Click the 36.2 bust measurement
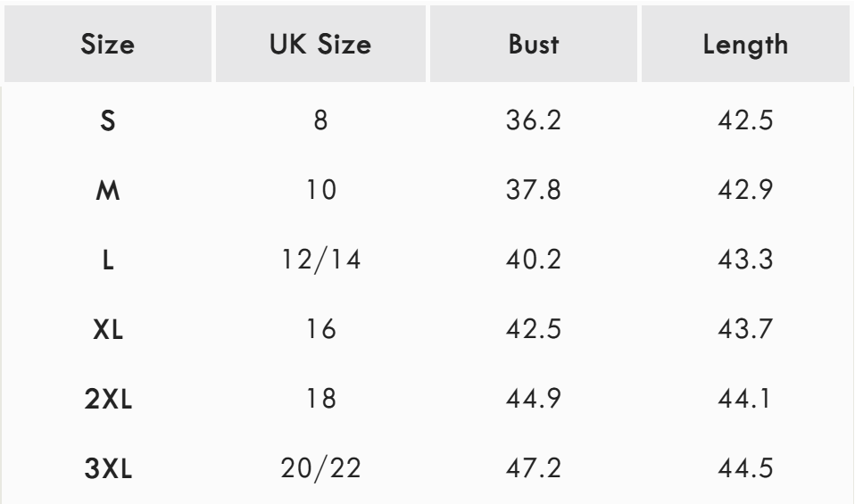Screen dimensions: 855x504 (x=533, y=120)
